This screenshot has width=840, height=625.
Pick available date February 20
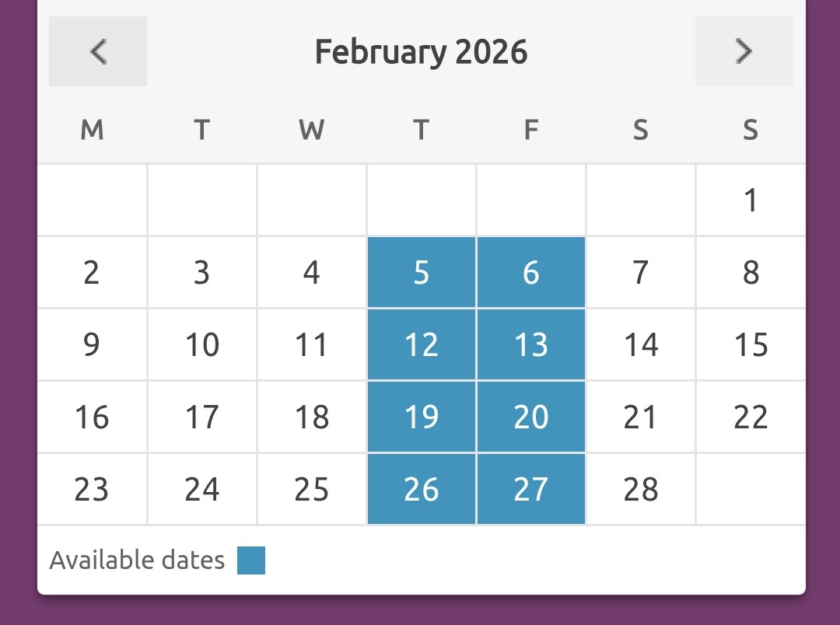point(531,417)
